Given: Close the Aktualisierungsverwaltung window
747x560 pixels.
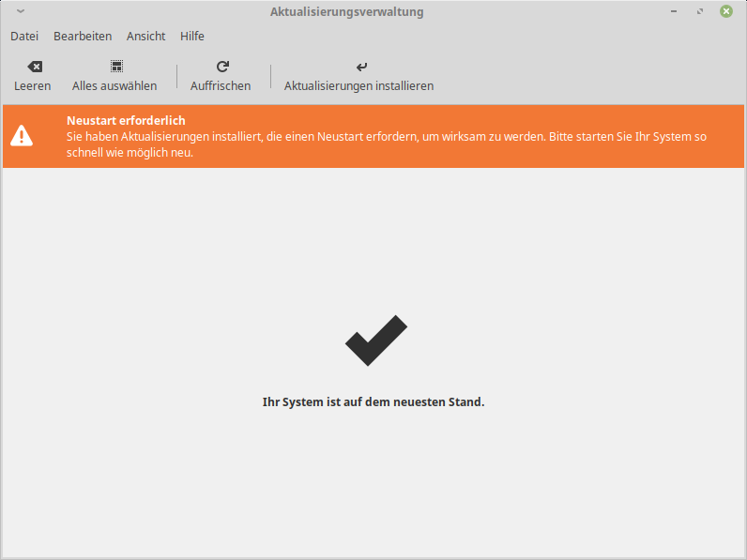Looking at the screenshot, I should 726,11.
